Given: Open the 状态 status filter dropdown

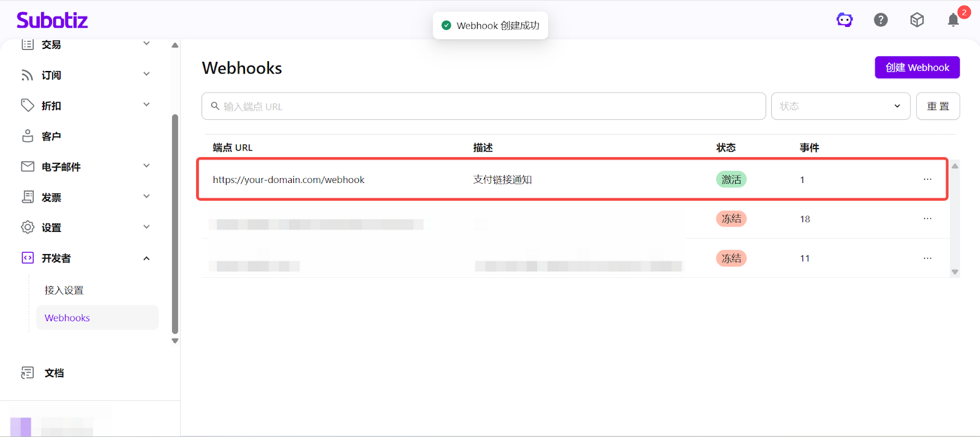Looking at the screenshot, I should pyautogui.click(x=840, y=106).
